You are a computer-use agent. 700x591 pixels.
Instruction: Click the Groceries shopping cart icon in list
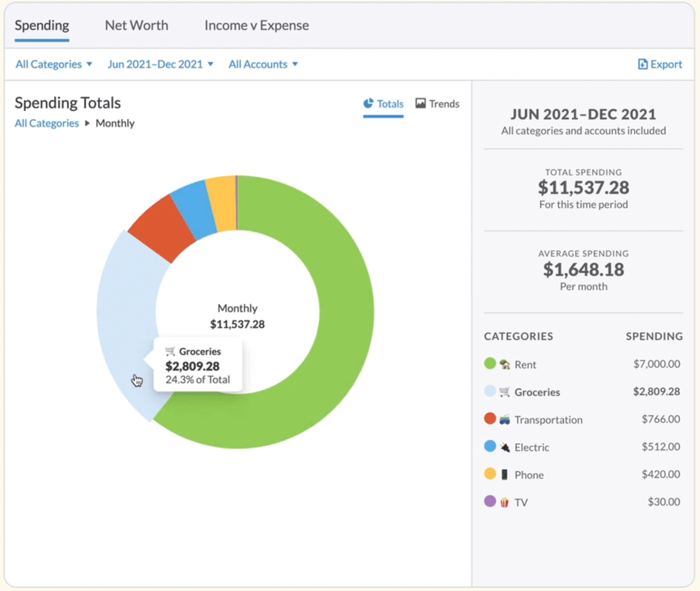point(505,392)
